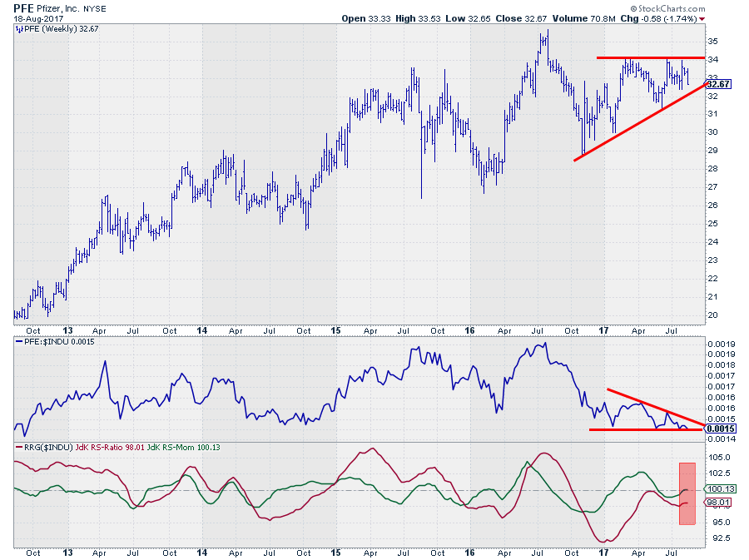Click the 34 price axis label
Screen dimensions: 749x560
[x=712, y=60]
